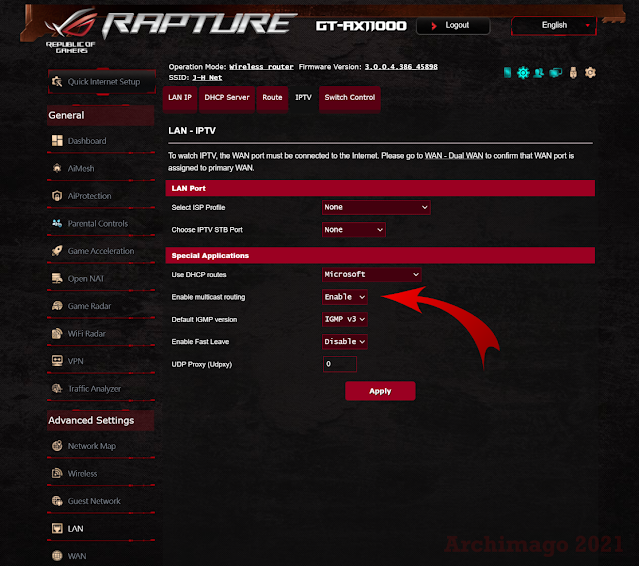Viewport: 639px width, 566px height.
Task: Click the ROG Republic of Gamers logo
Action: [72, 32]
